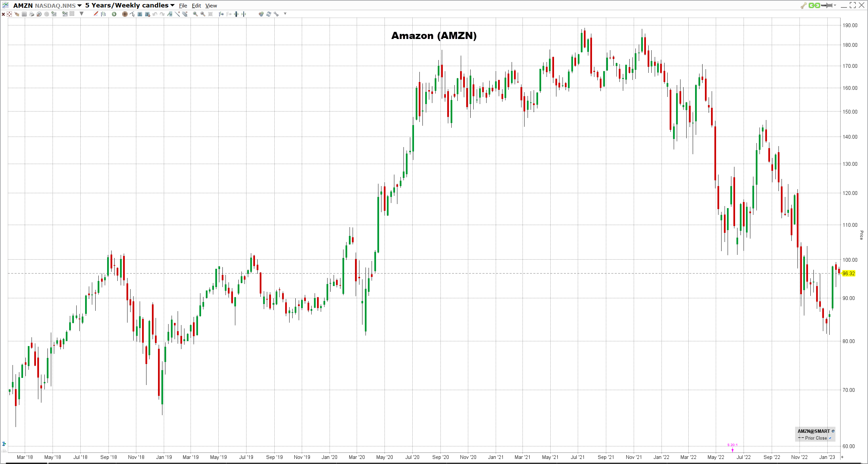Open the File menu
The image size is (868, 464).
[183, 6]
